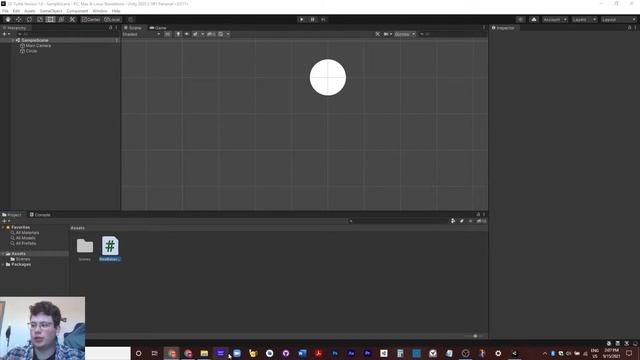This screenshot has height=360, width=640.
Task: Open the Help menu
Action: [x=116, y=11]
